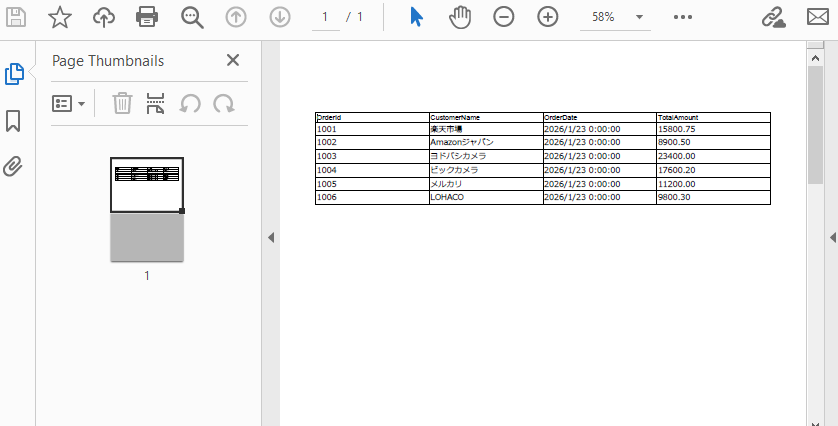Click the メルカリ customer cell
Image resolution: width=838 pixels, height=426 pixels.
tap(486, 184)
